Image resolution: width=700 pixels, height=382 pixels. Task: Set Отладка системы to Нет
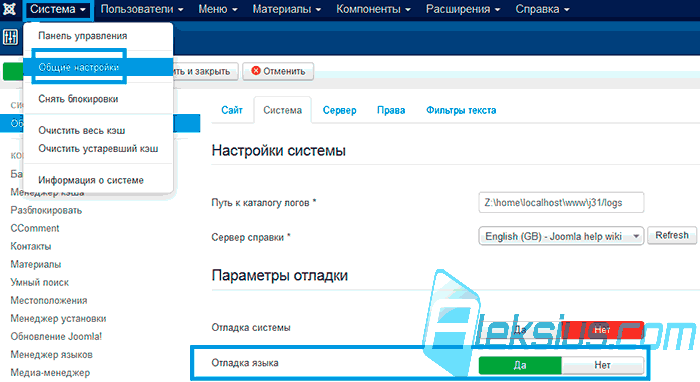point(602,330)
